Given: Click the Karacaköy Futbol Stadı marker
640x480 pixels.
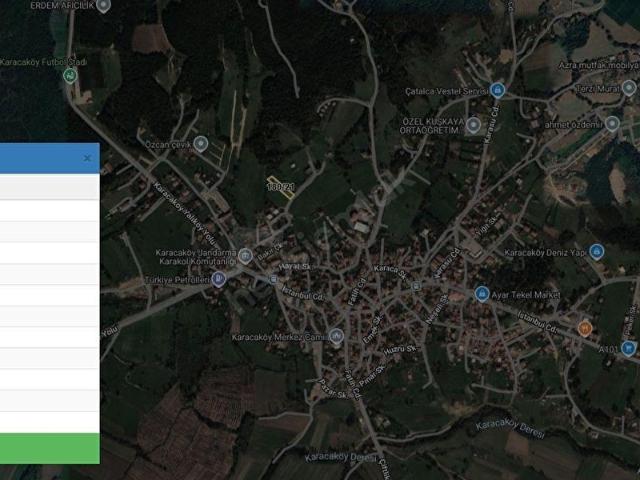Looking at the screenshot, I should tap(69, 74).
